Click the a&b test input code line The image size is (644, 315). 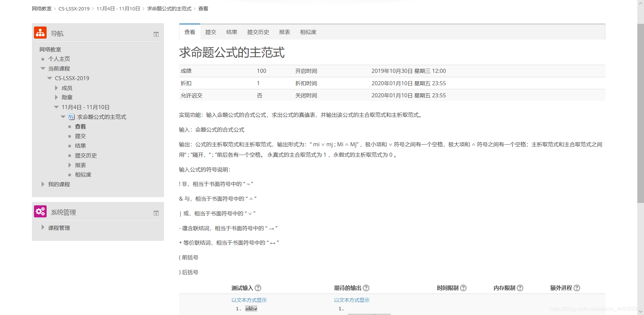[251, 309]
